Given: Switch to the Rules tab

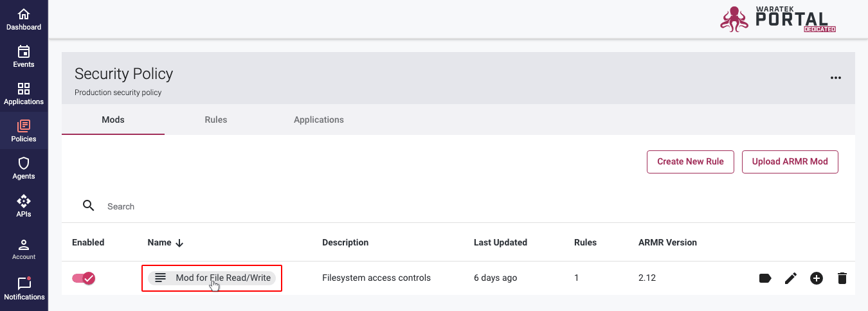Looking at the screenshot, I should (x=216, y=120).
